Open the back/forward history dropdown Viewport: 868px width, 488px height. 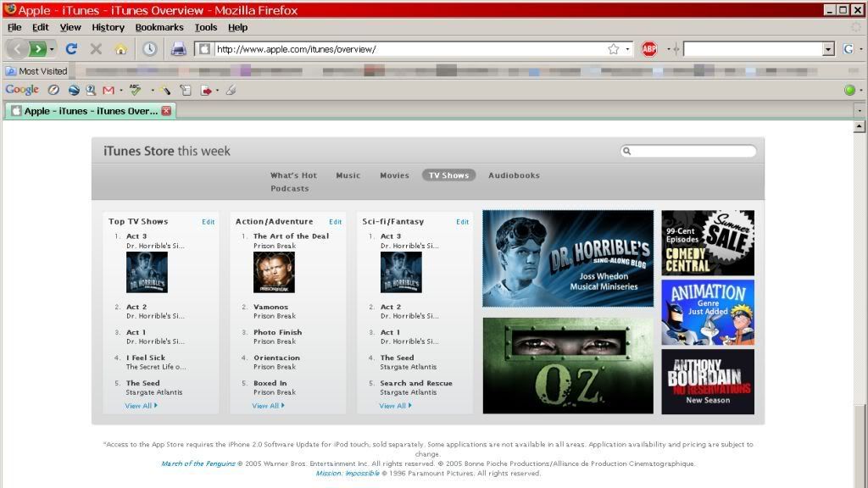pos(52,49)
